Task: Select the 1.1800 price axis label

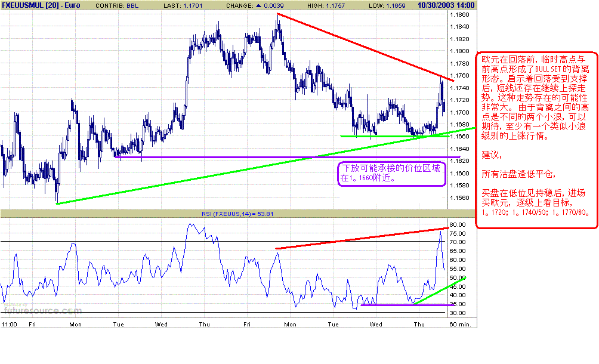Action: (459, 51)
